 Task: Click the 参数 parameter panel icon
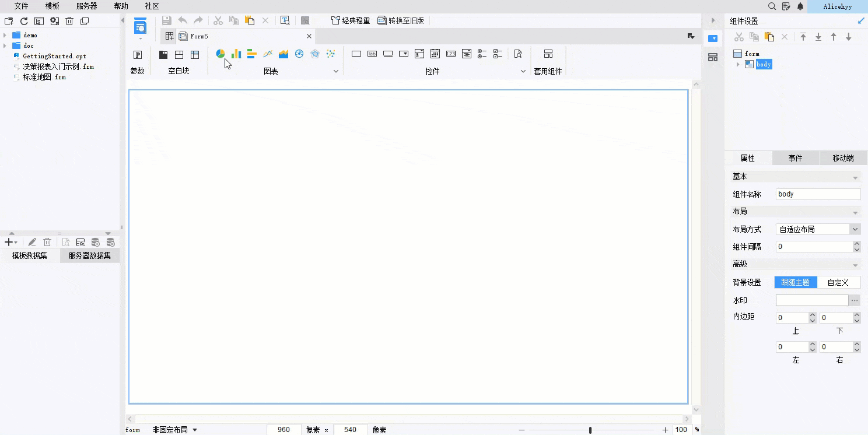[138, 55]
